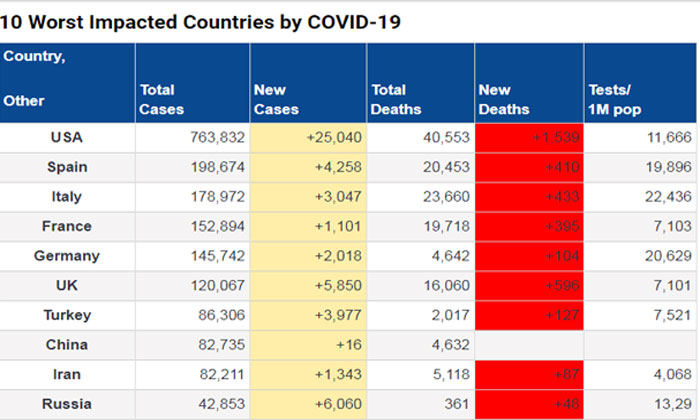This screenshot has height=420, width=700.
Task: Click the page title about worst impacted countries
Action: (201, 21)
